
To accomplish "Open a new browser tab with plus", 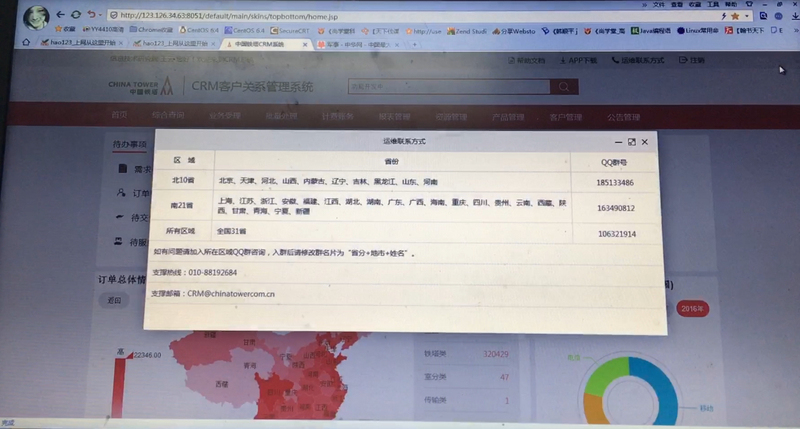I will tap(415, 45).
